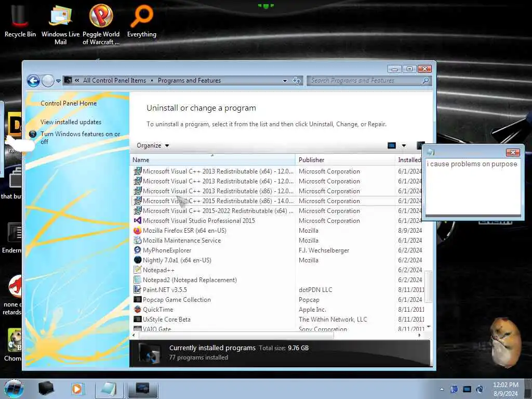Select the Notepad++ entry name

click(158, 270)
